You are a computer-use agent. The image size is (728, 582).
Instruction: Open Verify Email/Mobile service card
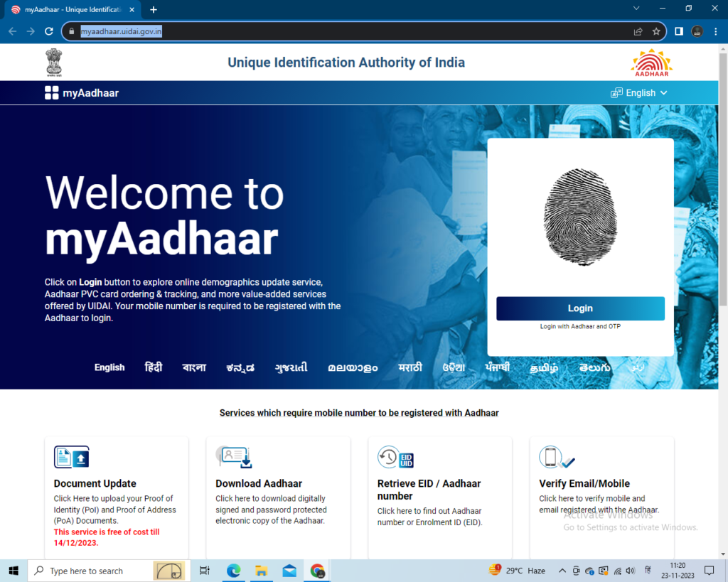coord(601,497)
